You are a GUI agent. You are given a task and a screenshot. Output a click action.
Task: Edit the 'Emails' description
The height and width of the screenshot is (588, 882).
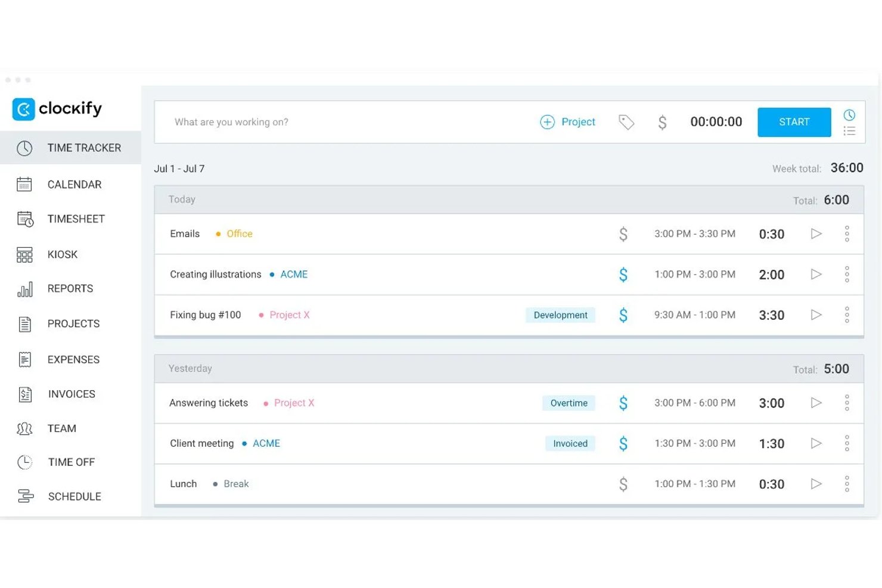pyautogui.click(x=185, y=234)
